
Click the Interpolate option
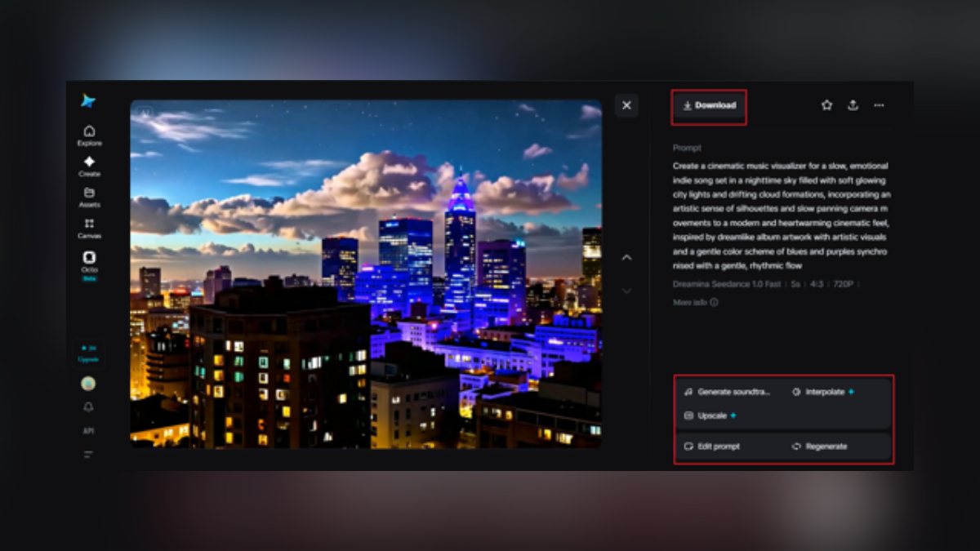click(823, 392)
